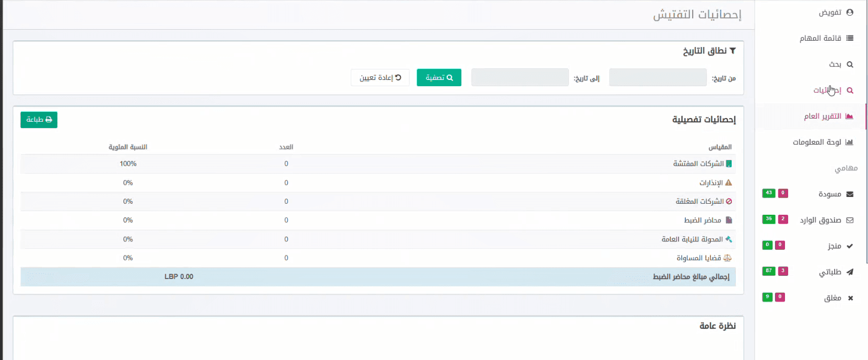Click the gavel icon in المحولة للنيابة العامة row
This screenshot has height=360, width=868.
729,239
